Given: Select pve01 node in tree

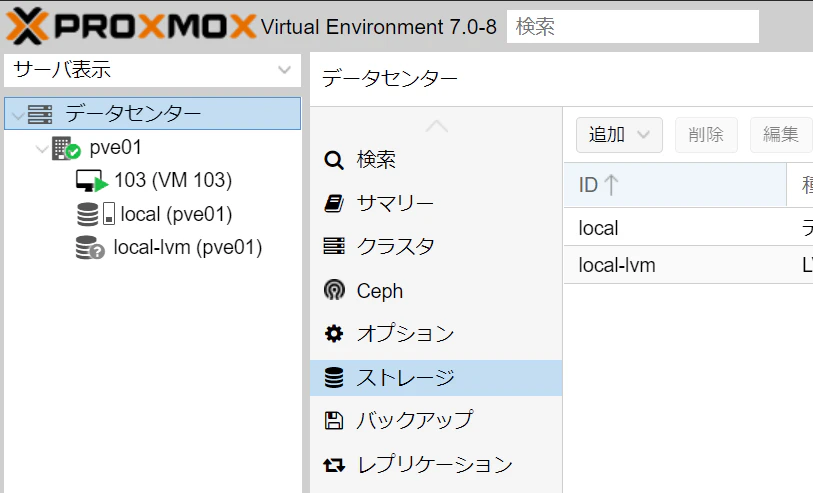Looking at the screenshot, I should click(115, 148).
